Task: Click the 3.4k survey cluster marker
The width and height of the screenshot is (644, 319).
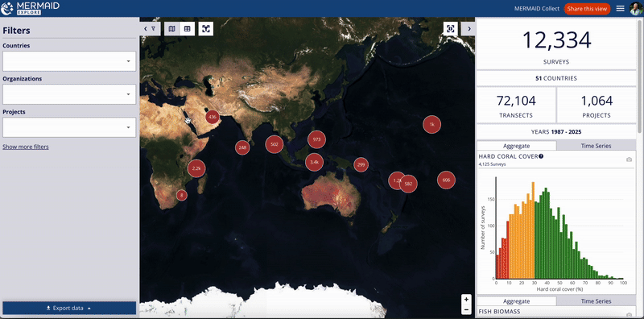Action: tap(314, 162)
